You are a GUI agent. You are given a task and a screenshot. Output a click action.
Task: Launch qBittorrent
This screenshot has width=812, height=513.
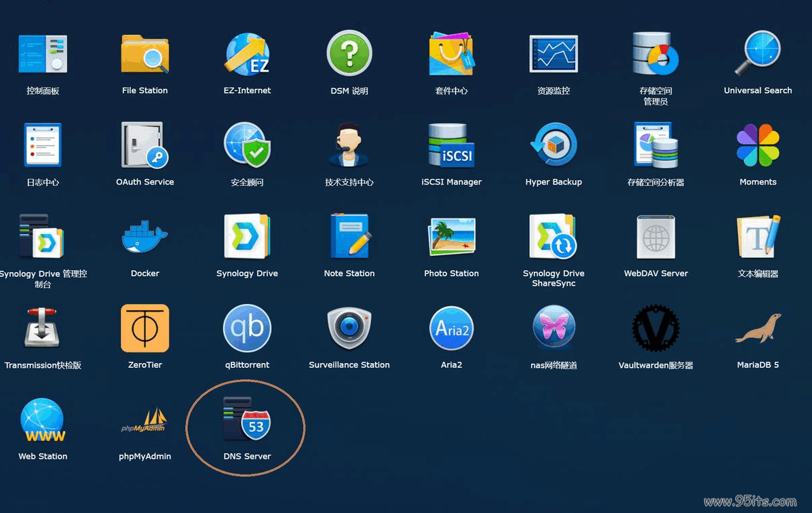click(x=247, y=328)
